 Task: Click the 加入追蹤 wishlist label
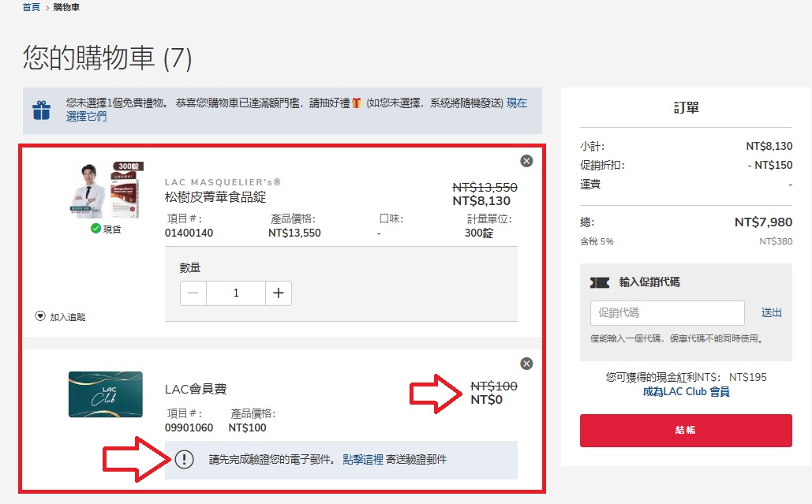(67, 317)
